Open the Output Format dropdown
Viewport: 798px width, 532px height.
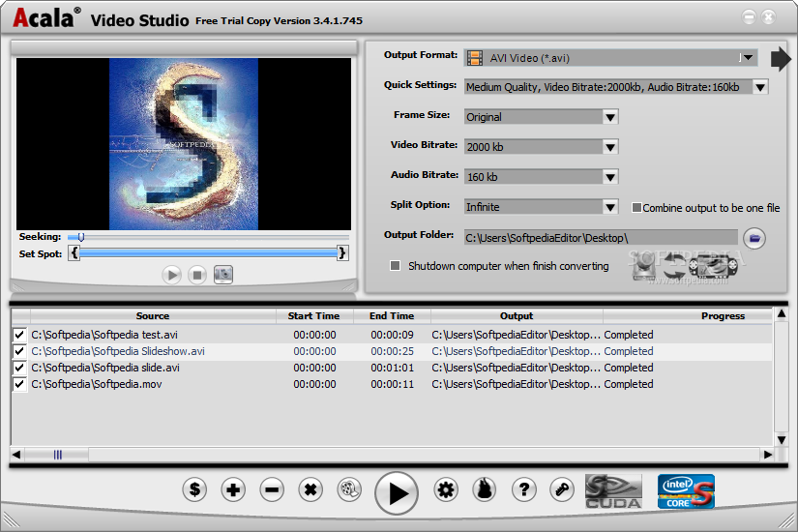point(748,58)
